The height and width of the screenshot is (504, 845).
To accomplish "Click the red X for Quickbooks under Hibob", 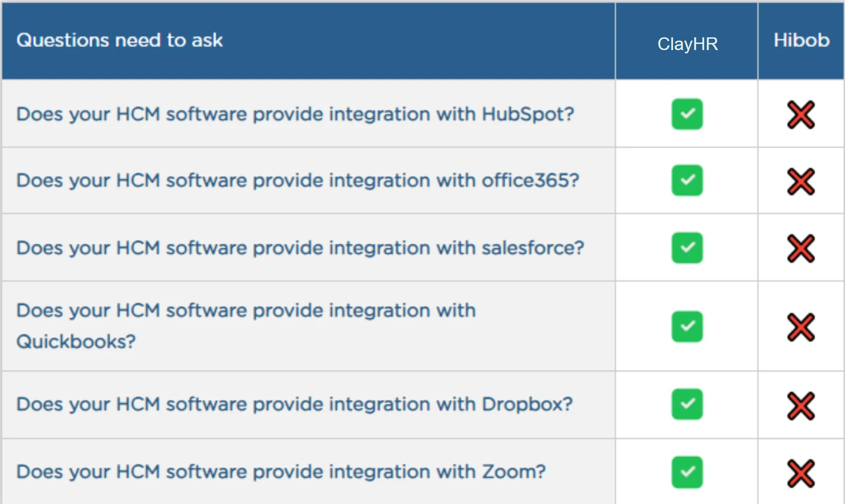I will [x=801, y=327].
